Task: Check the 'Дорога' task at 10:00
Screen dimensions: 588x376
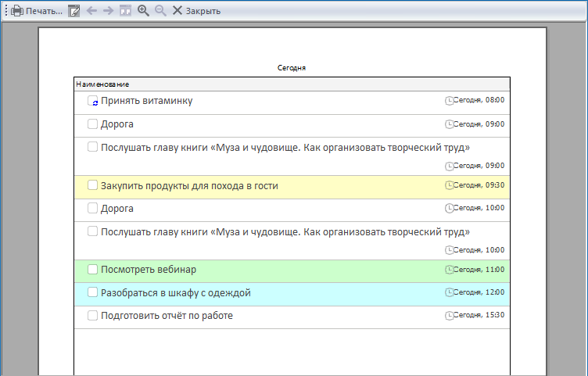Action: 92,208
